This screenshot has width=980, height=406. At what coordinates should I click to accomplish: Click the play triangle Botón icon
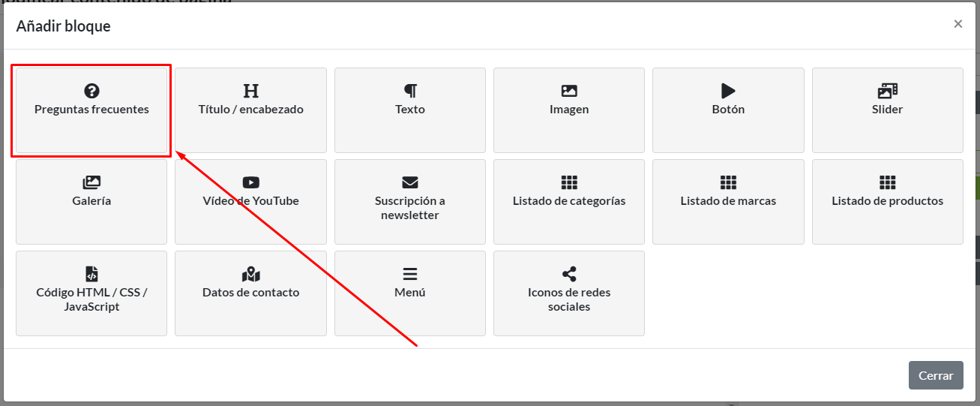[x=728, y=91]
